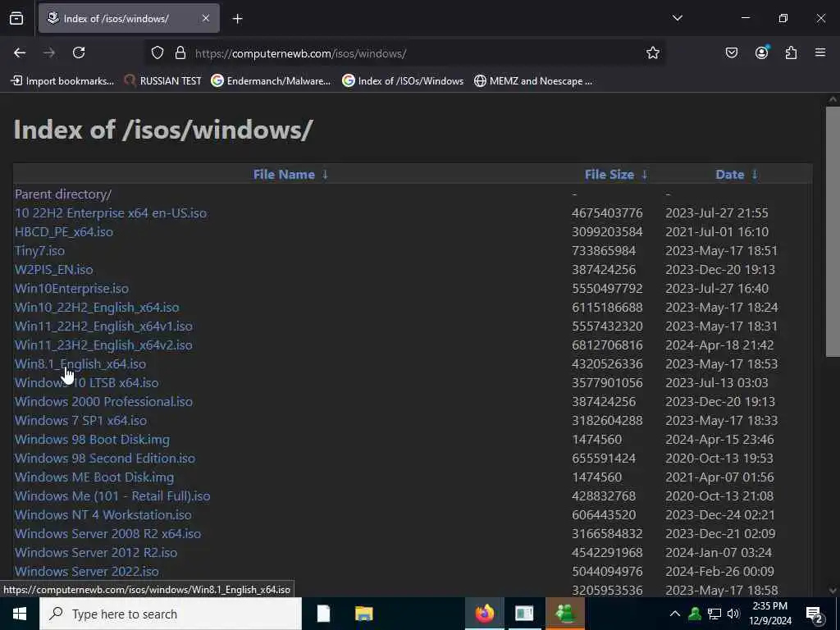The image size is (840, 630).
Task: Open RUSSIAN TEST bookmark
Action: tap(163, 81)
